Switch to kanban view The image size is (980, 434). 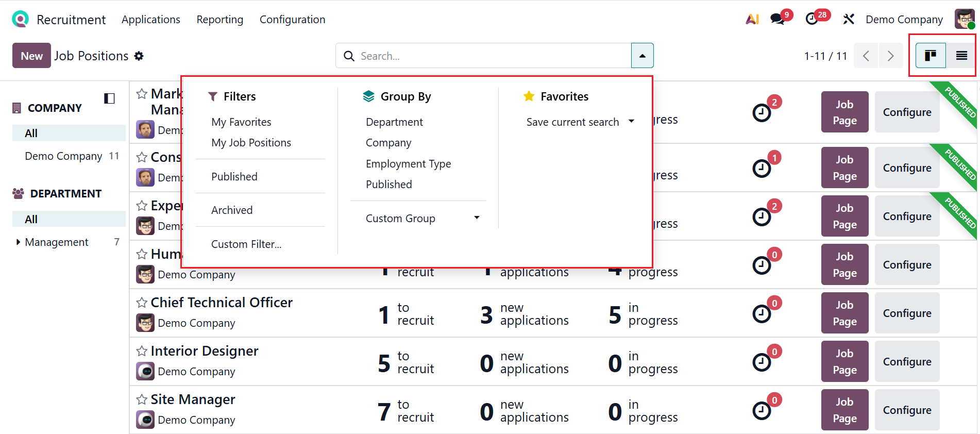931,56
